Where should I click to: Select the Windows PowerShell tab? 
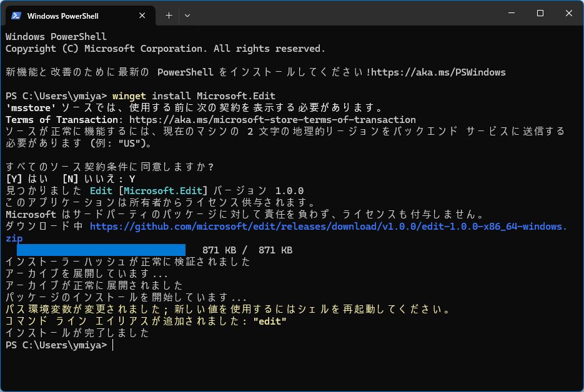[80, 16]
